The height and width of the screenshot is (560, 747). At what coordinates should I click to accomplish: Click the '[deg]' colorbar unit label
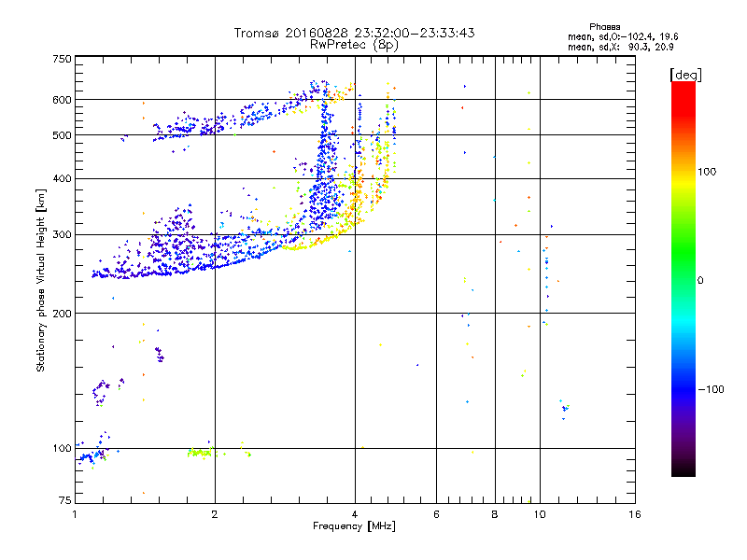click(x=685, y=75)
